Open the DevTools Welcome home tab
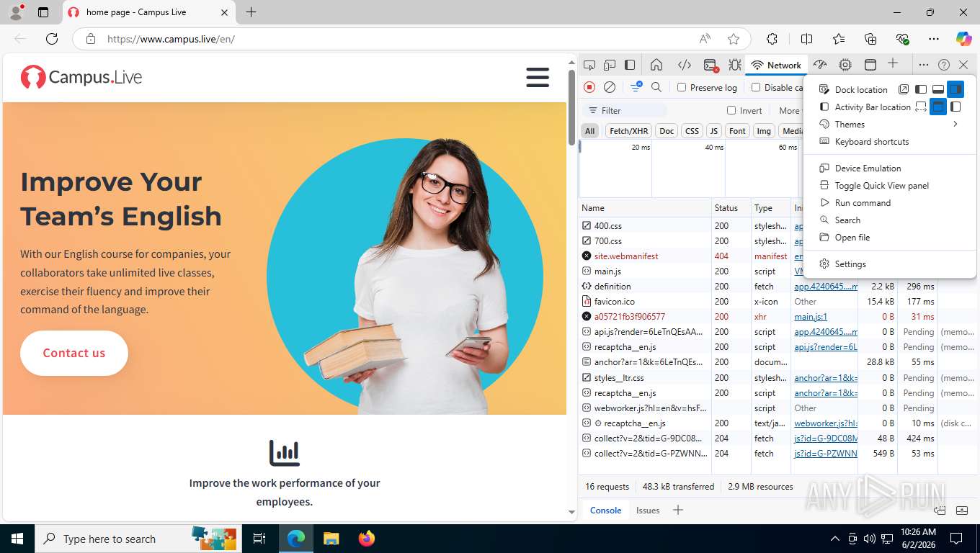 pyautogui.click(x=656, y=65)
